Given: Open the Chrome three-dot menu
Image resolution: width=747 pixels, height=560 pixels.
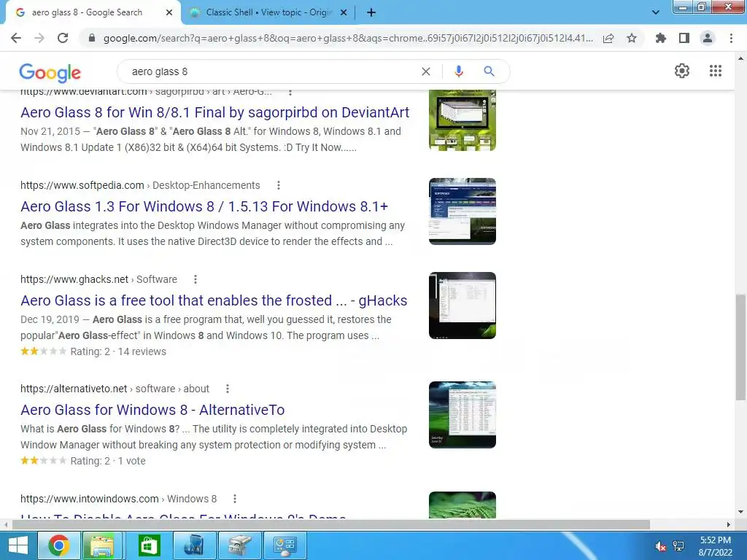Looking at the screenshot, I should pyautogui.click(x=731, y=38).
